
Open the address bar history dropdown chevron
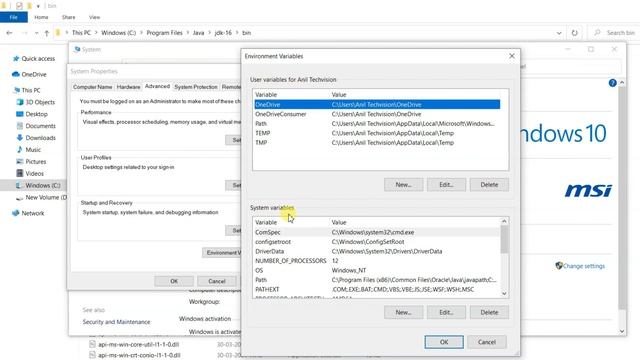pos(559,33)
